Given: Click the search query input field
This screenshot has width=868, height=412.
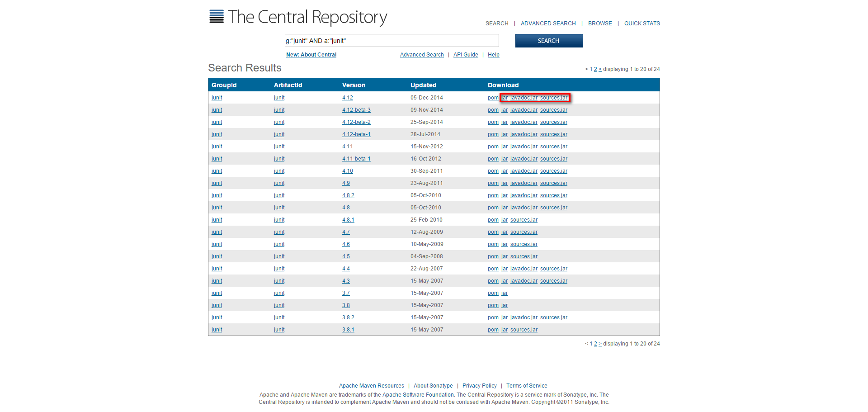Looking at the screenshot, I should (x=392, y=41).
